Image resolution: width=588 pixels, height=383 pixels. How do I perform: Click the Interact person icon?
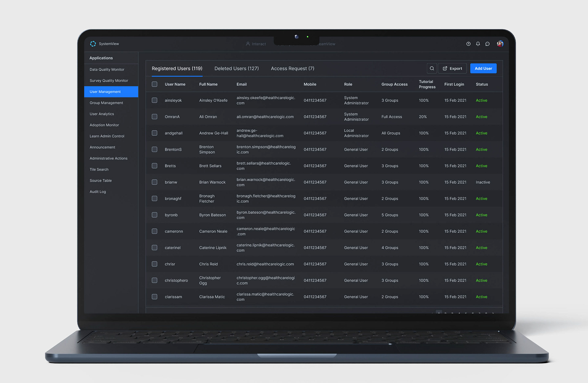[x=248, y=44]
